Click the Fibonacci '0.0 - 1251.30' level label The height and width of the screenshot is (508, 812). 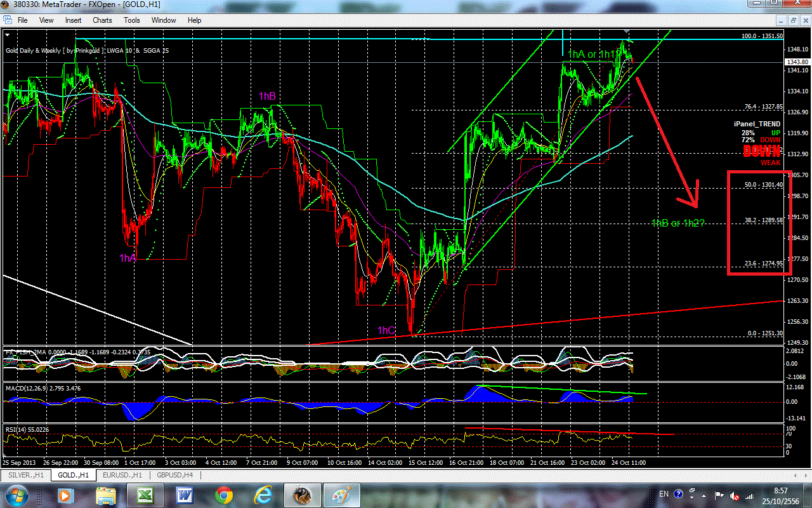coord(766,333)
